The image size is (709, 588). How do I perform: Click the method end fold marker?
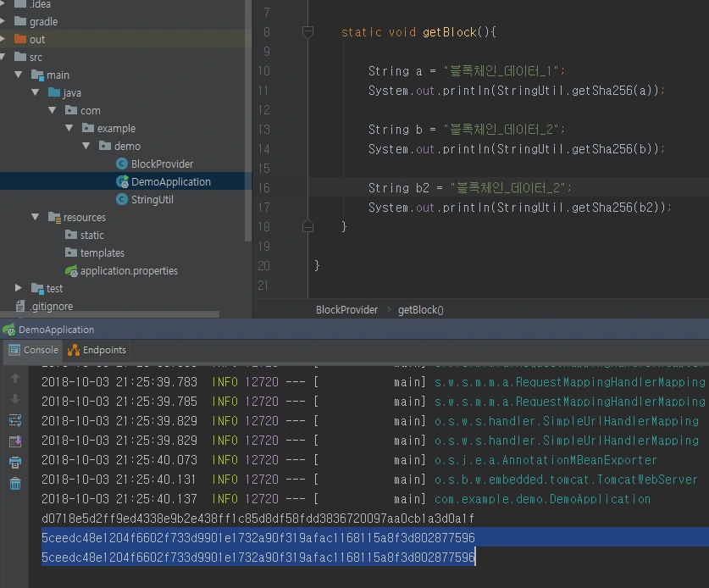point(307,226)
